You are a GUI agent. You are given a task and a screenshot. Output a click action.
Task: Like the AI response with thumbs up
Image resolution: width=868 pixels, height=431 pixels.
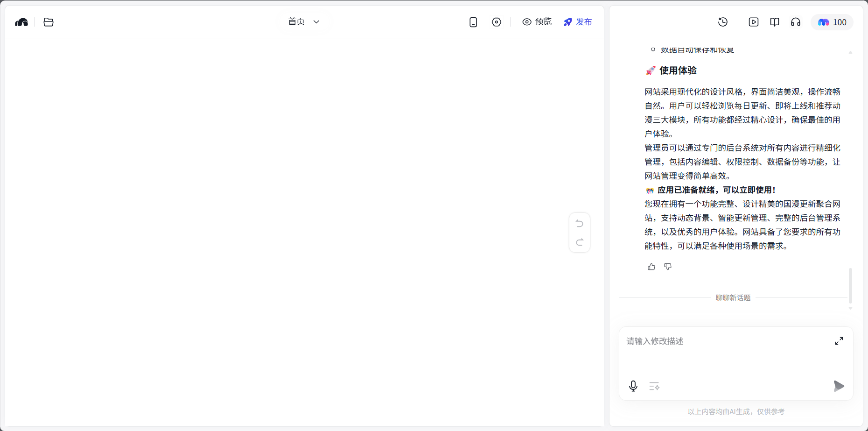point(651,267)
